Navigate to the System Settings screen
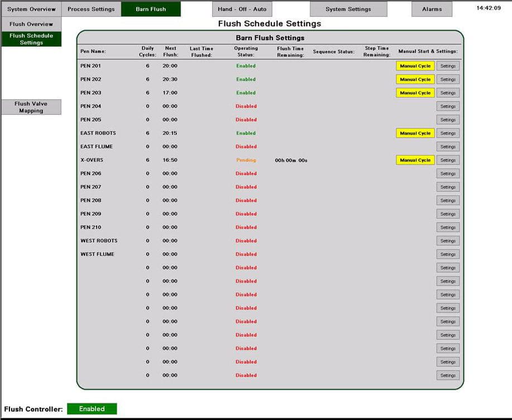Viewport: 512px width, 420px height. [348, 9]
